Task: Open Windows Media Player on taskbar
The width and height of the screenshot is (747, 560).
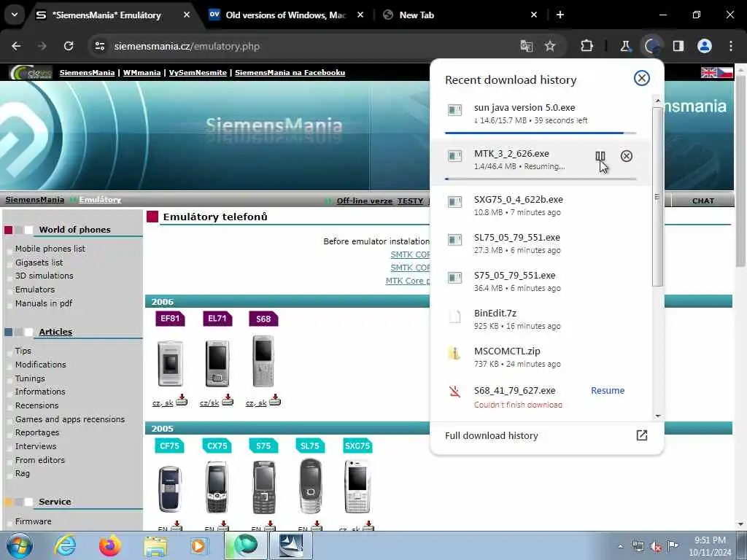Action: (x=198, y=546)
